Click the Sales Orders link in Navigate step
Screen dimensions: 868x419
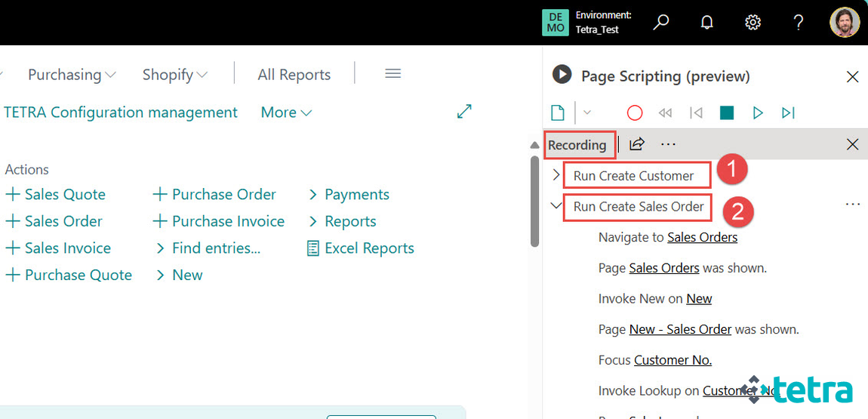702,237
